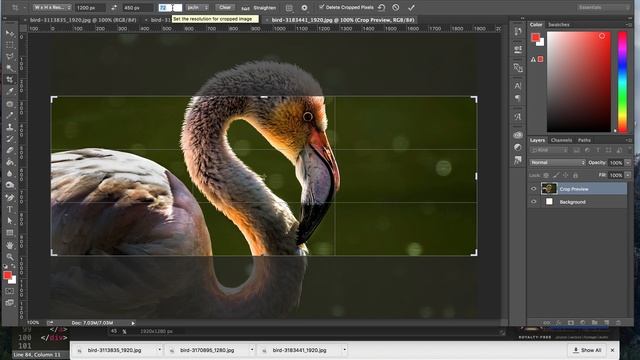Image resolution: width=640 pixels, height=360 pixels.
Task: Toggle lock image pixels brush icon
Action: click(556, 175)
